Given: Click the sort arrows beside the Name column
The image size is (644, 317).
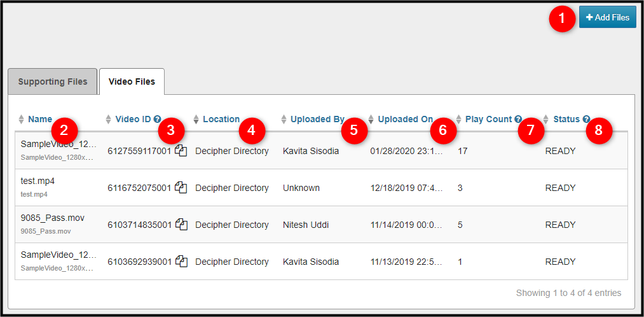Looking at the screenshot, I should point(22,119).
